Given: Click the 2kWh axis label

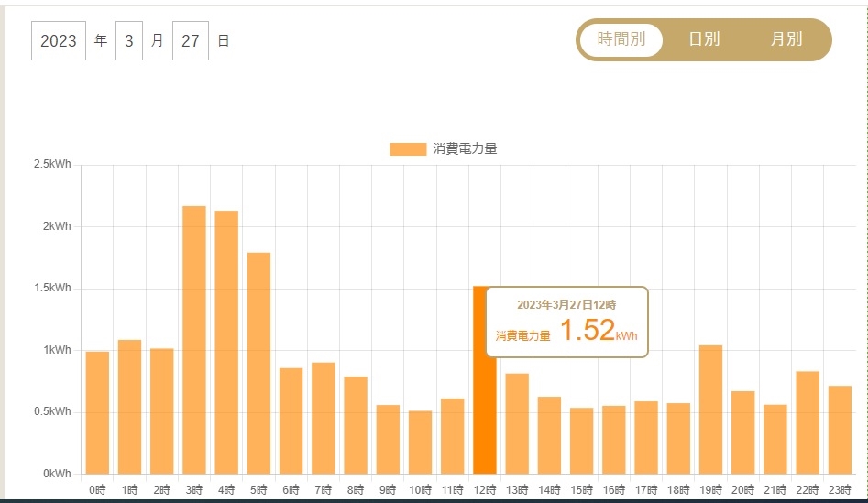Looking at the screenshot, I should (x=57, y=225).
